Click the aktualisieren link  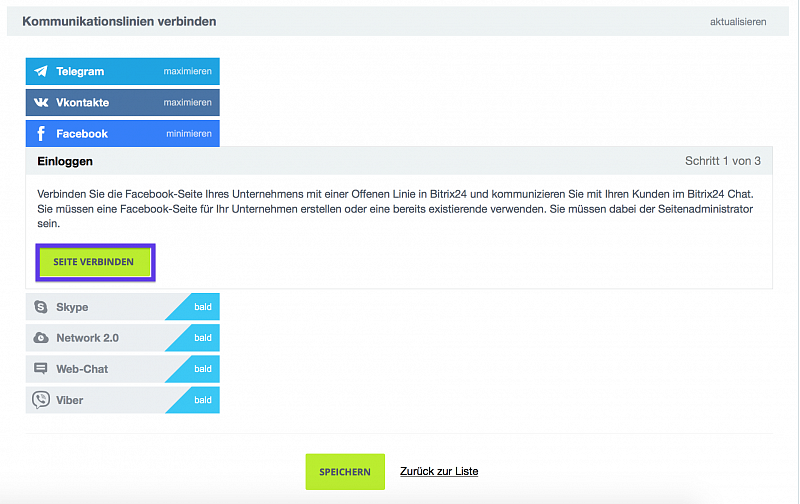point(738,22)
